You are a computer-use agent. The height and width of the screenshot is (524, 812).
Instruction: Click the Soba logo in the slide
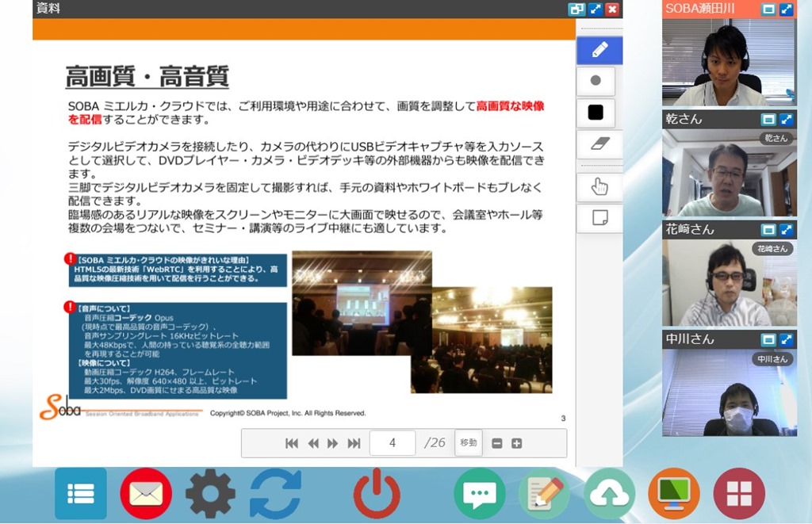tap(61, 407)
